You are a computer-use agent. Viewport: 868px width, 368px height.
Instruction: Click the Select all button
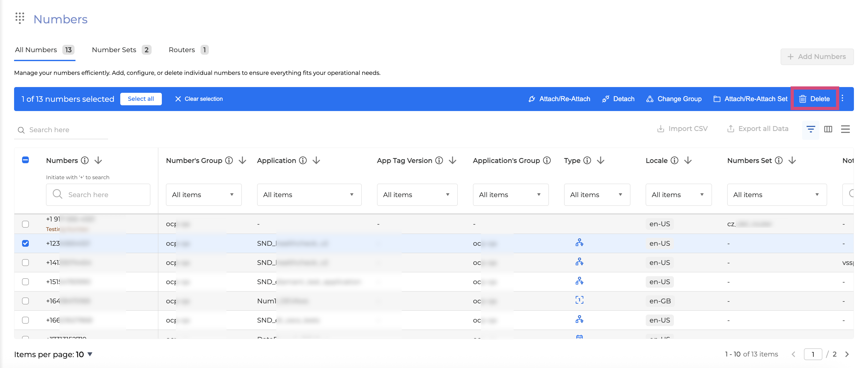pos(140,99)
